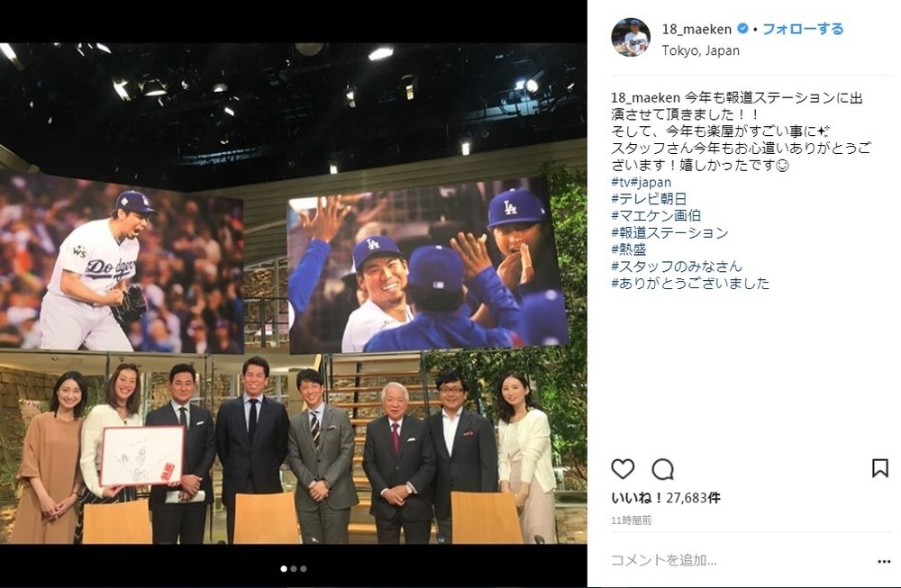Open the #ありがとうございました hashtag
This screenshot has width=901, height=588.
coord(690,283)
